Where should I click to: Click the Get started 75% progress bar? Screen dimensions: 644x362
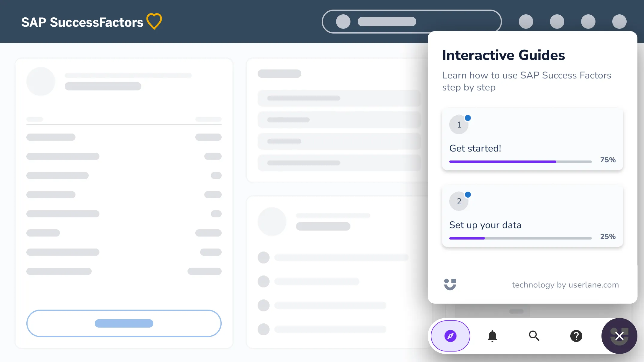[x=520, y=162]
